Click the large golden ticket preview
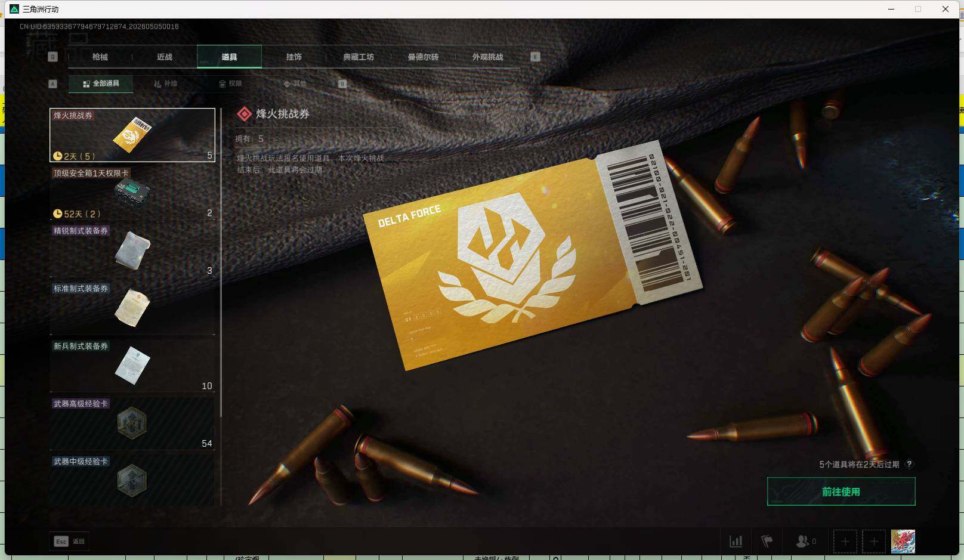 [533, 256]
